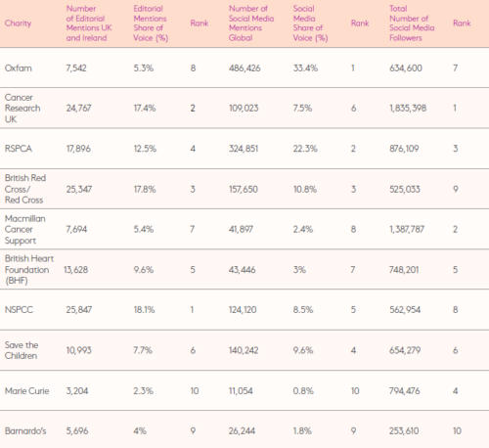The height and width of the screenshot is (448, 489).
Task: Select British Red Cross/Red Cross name
Action: pos(25,189)
